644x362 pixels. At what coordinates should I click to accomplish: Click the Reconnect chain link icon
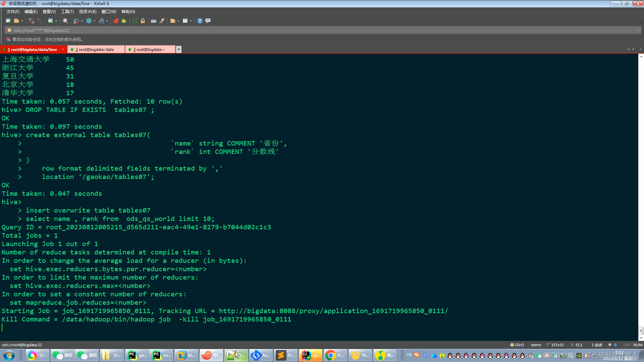pos(40,21)
